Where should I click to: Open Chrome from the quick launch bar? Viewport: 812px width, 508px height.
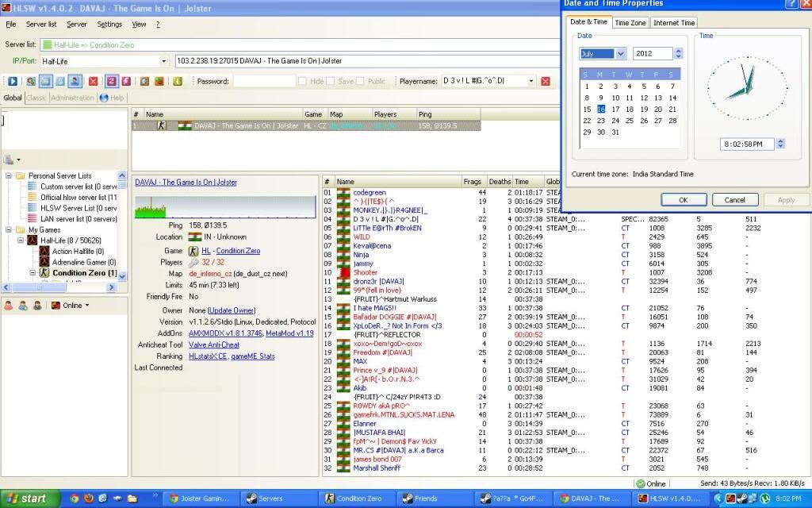point(74,498)
